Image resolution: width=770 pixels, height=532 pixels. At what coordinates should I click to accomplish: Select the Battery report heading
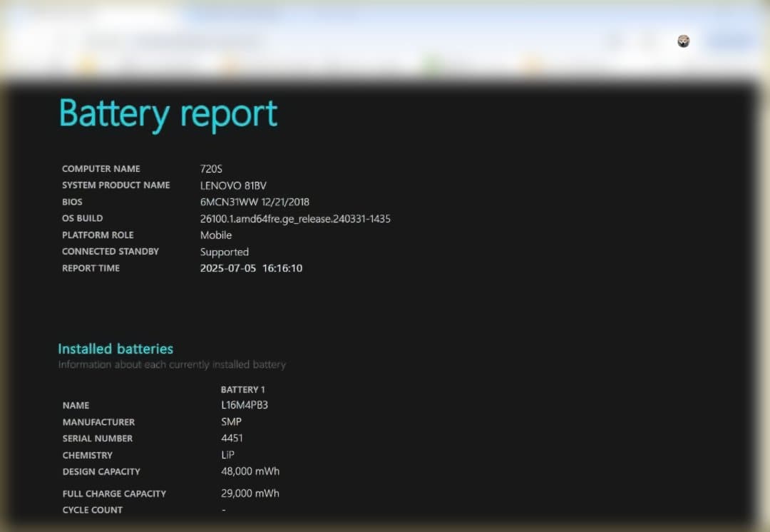tap(167, 114)
